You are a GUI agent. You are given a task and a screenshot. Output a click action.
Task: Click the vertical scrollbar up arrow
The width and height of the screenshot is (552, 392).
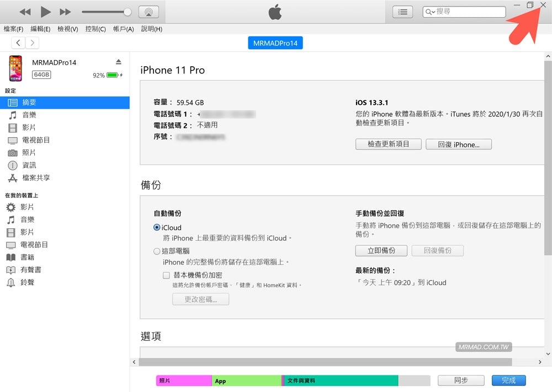pos(548,56)
